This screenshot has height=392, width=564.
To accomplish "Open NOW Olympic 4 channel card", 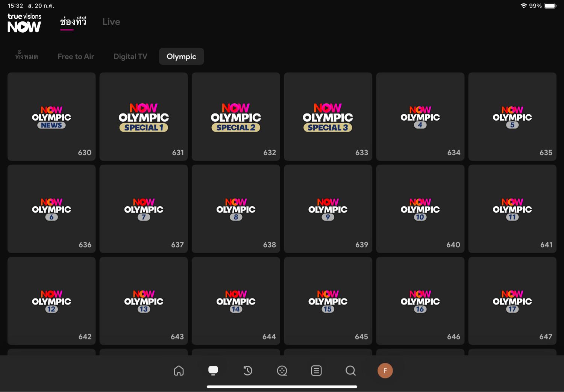I will 420,117.
